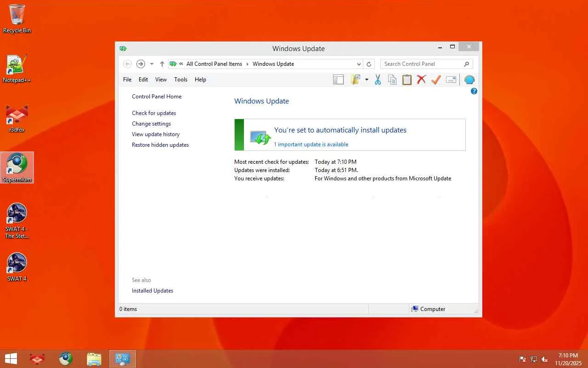Click the 'See also' label

point(141,280)
